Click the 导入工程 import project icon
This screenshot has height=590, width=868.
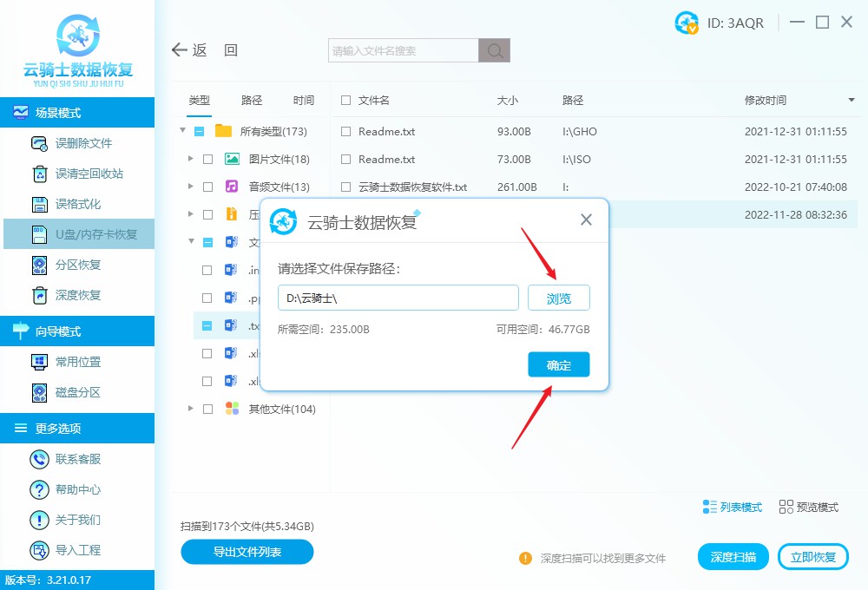click(x=38, y=550)
